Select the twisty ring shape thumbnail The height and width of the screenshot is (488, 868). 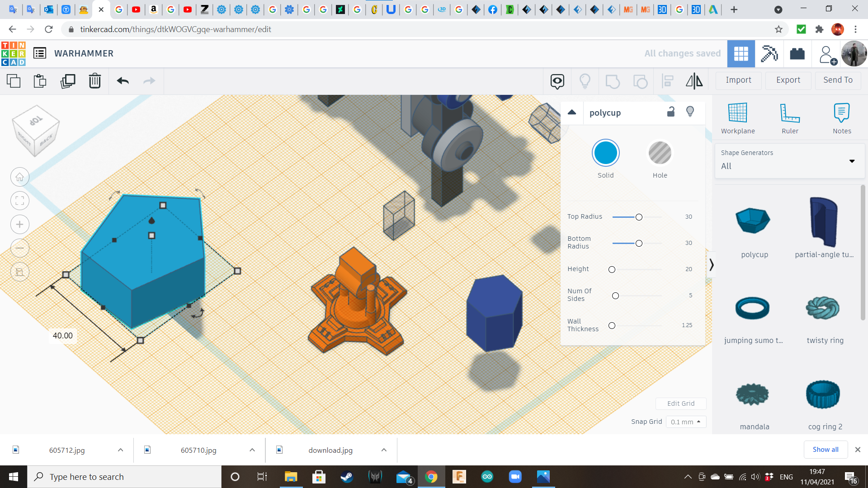[x=823, y=308]
